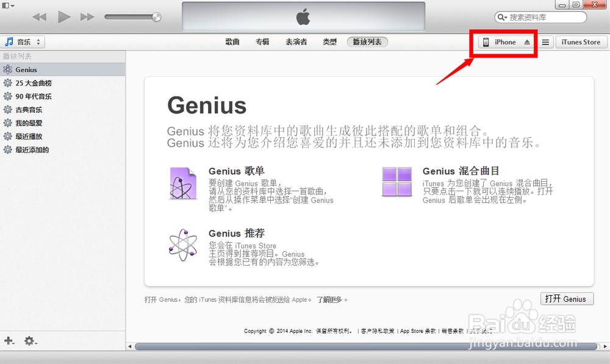Screen dimensions: 610x364
Task: Click the gear icon beside 最近添加的
Action: (7, 150)
